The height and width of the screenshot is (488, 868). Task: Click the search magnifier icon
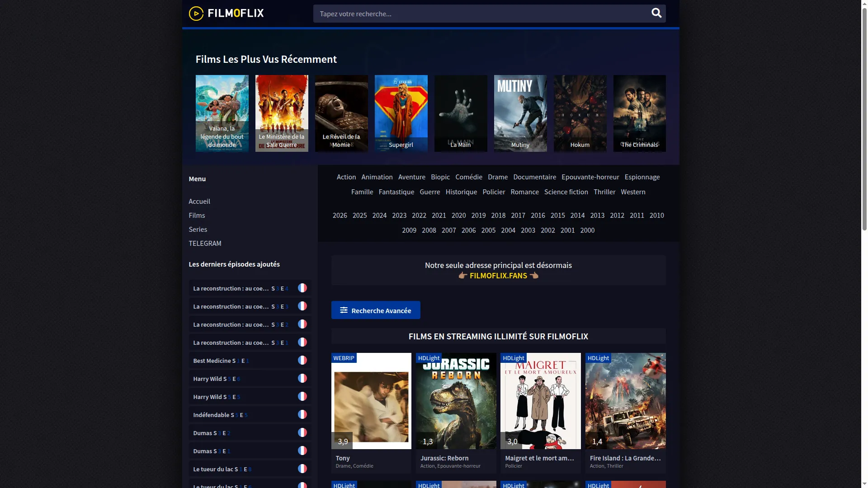(656, 13)
